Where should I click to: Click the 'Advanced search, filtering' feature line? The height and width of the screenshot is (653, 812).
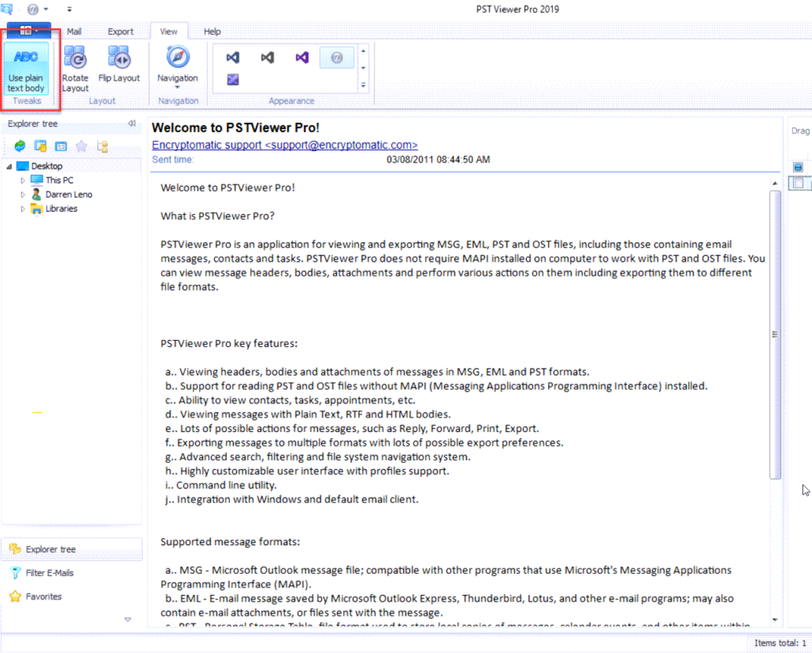(x=318, y=457)
